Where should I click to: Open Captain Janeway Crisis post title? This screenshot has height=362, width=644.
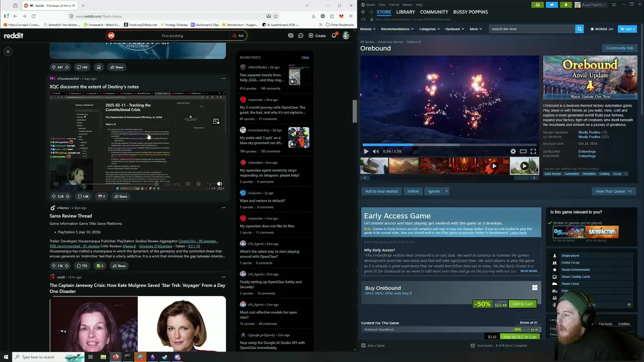tap(137, 288)
